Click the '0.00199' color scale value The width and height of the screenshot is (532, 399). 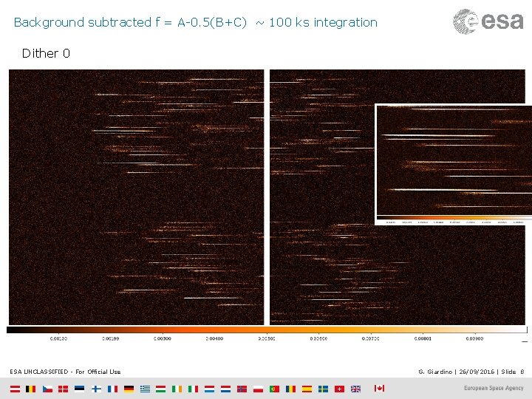click(x=111, y=338)
